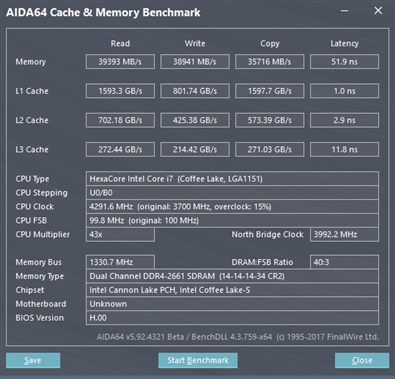The image size is (395, 379).
Task: Select the L1 Cache Read value
Action: click(x=120, y=91)
